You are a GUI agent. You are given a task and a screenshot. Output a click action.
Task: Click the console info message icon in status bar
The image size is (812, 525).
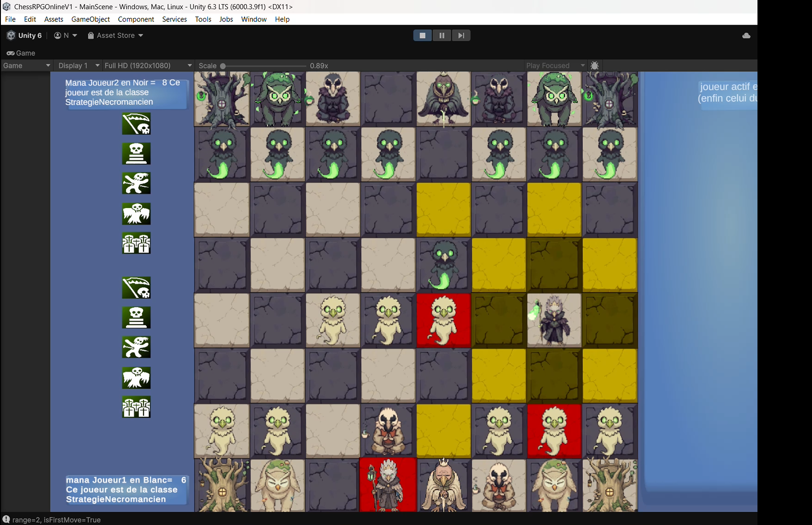pos(6,520)
